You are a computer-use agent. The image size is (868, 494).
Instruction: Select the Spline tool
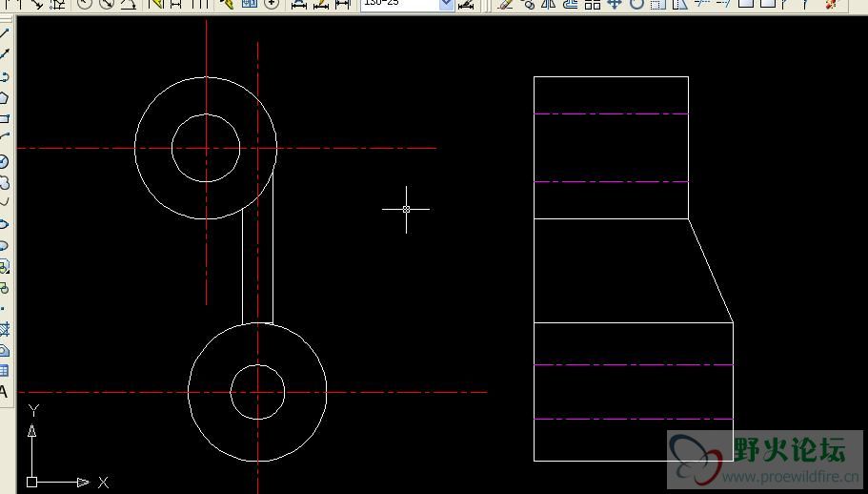[5, 202]
